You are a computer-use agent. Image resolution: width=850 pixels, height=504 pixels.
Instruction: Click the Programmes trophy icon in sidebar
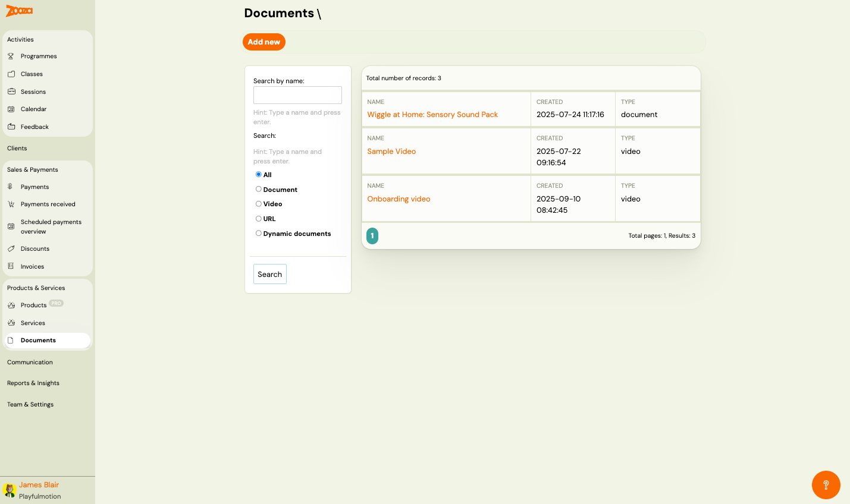point(11,56)
